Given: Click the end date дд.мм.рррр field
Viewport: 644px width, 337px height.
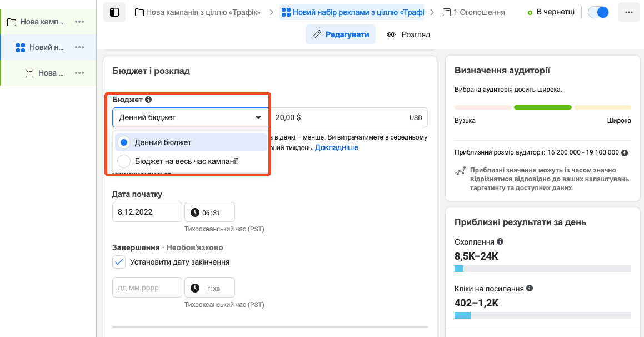Looking at the screenshot, I should (147, 288).
